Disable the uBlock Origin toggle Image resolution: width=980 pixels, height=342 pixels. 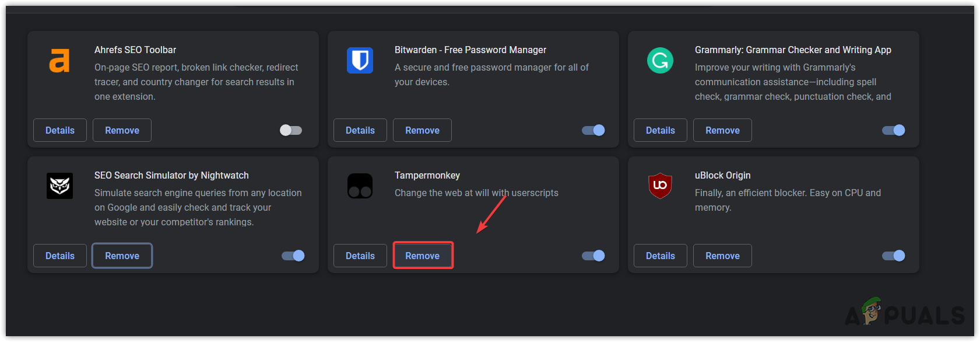pyautogui.click(x=894, y=256)
